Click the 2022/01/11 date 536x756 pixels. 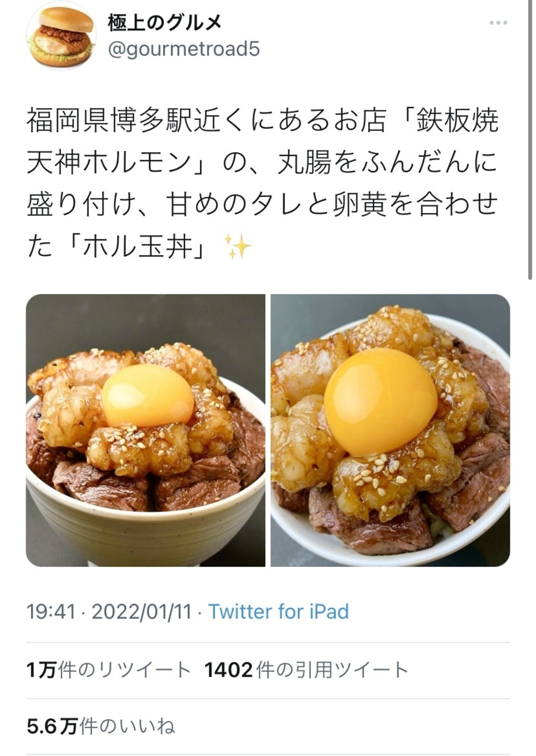[142, 612]
